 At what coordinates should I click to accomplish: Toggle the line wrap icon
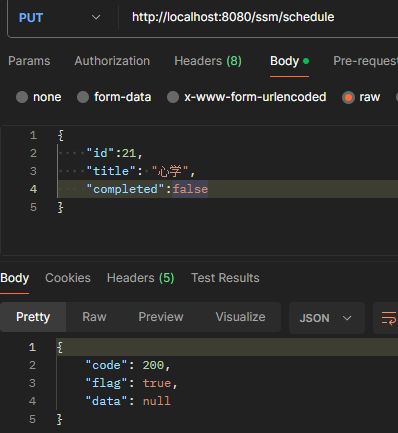coord(388,318)
